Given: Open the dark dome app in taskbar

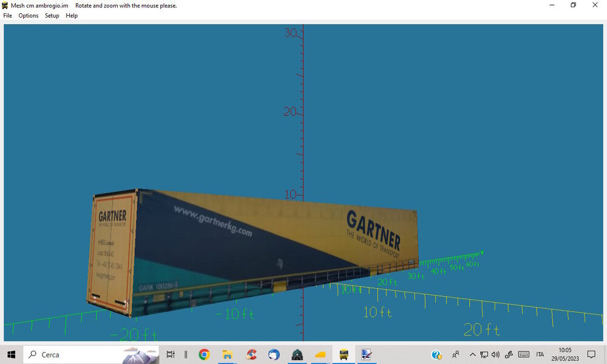Looking at the screenshot, I should 297,354.
